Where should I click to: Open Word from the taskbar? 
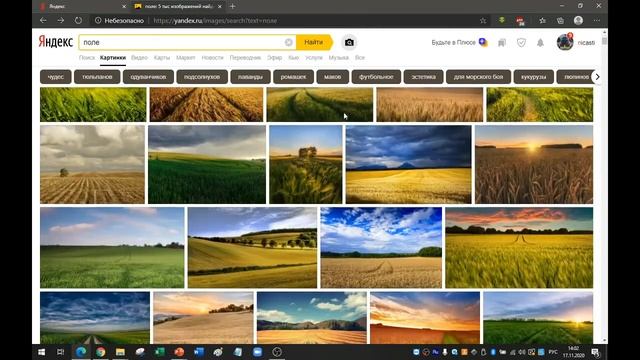[x=199, y=352]
